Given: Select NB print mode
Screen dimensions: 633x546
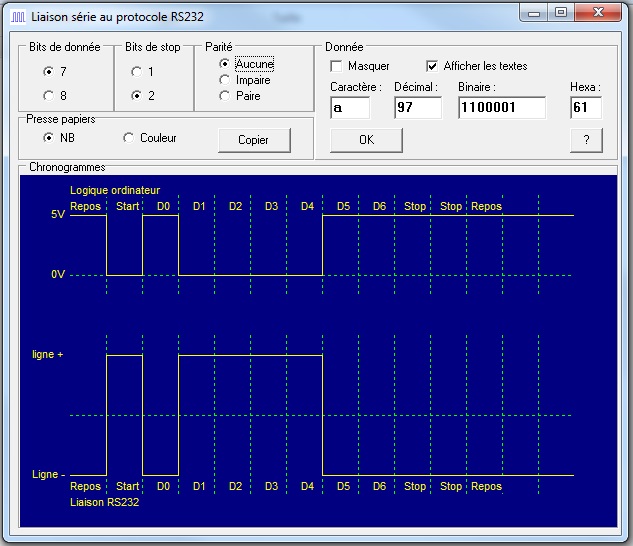Looking at the screenshot, I should pyautogui.click(x=48, y=138).
